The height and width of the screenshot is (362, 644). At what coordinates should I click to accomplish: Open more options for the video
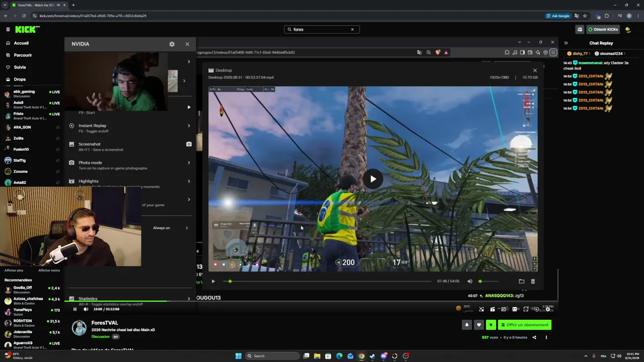click(x=546, y=337)
